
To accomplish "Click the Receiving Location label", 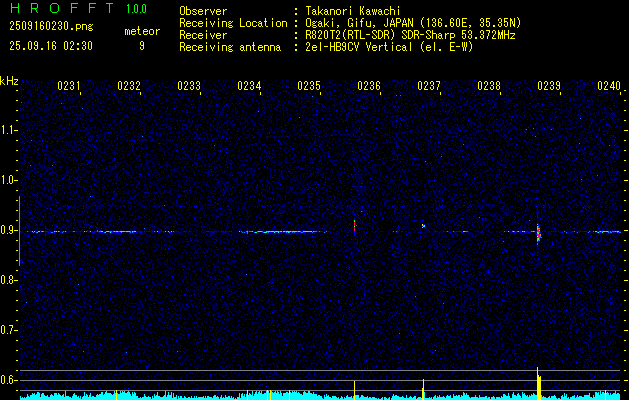I will (x=233, y=23).
